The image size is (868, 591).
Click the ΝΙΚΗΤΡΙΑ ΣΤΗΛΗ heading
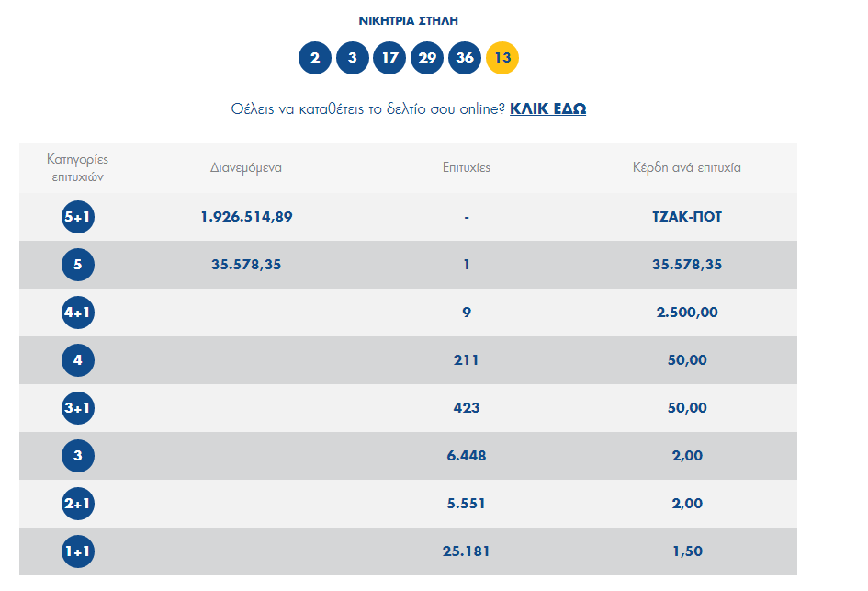tap(409, 20)
